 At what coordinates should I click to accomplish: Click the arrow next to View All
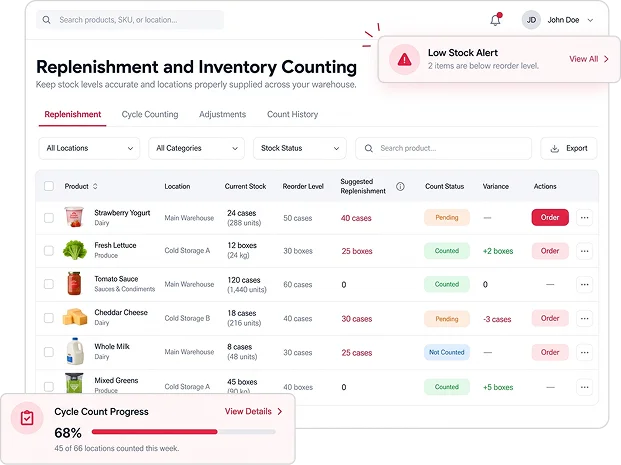(x=606, y=59)
